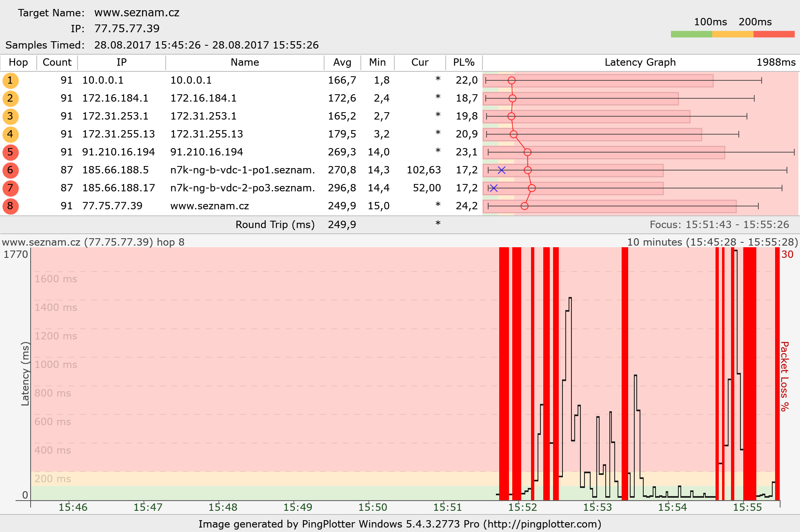Select IP 91.210.16.194 in hop 5 row

(x=118, y=152)
